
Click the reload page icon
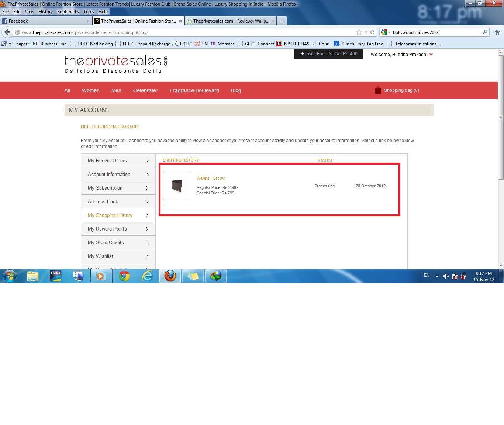click(373, 32)
